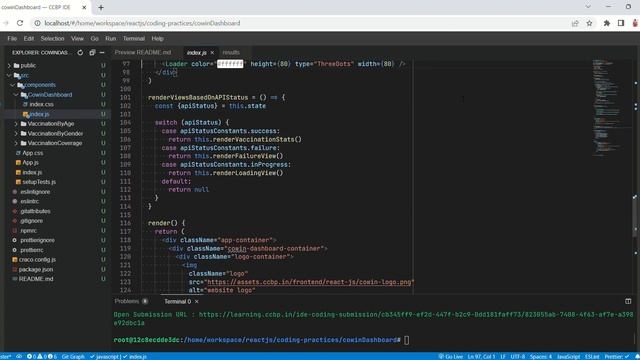Click Prettier status indicator
This screenshot has width=640, height=360.
coord(617,356)
